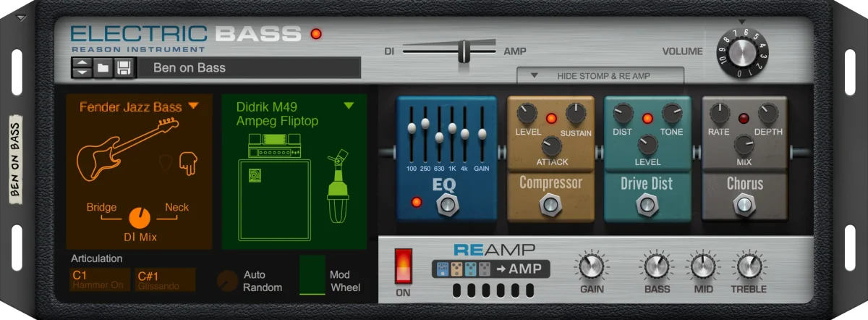868x320 pixels.
Task: Toggle the EQ pedal footswitch
Action: tap(447, 206)
